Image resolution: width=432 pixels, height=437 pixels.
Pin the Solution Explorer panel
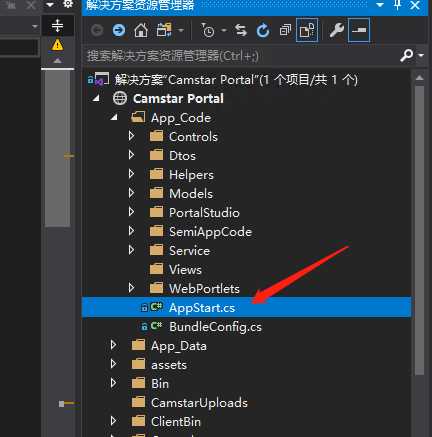pos(397,5)
